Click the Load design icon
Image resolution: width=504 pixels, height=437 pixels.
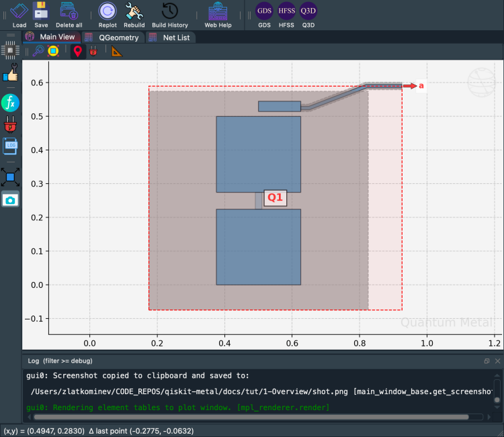coord(19,11)
